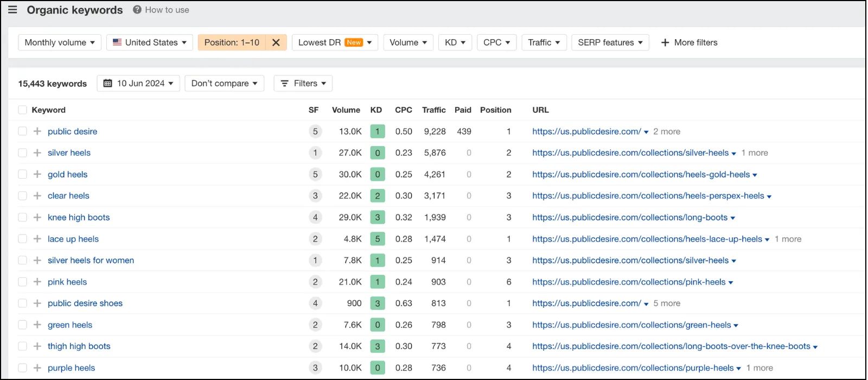Open the Don't compare dropdown
Viewport: 868px width, 380px height.
point(225,83)
